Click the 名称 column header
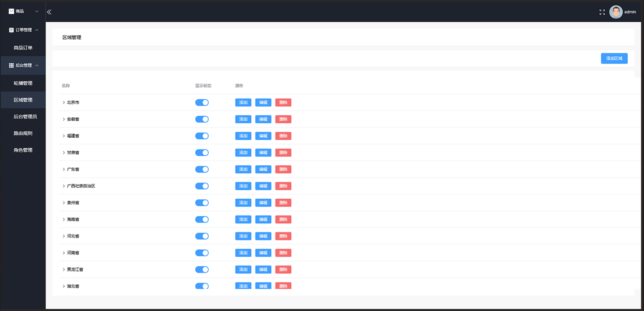 (x=66, y=86)
